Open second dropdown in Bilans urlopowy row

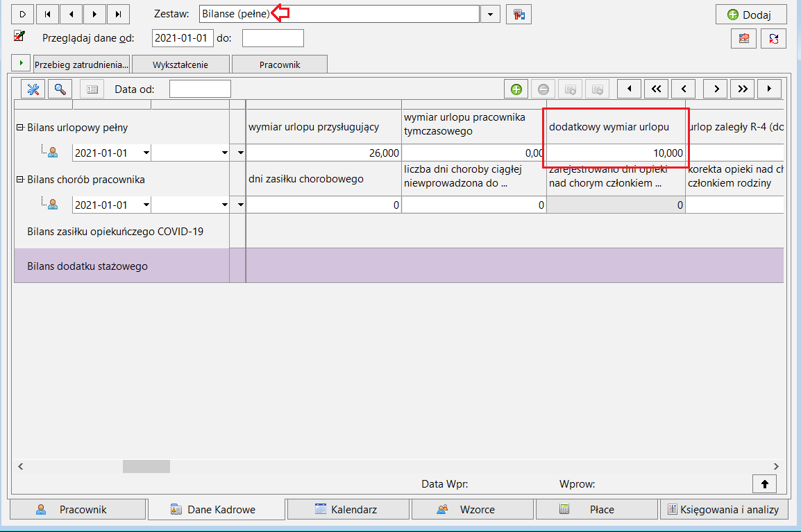pos(224,153)
